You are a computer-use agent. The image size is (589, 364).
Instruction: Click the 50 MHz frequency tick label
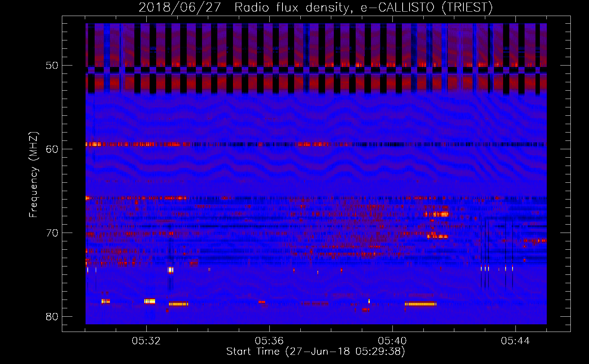click(52, 66)
